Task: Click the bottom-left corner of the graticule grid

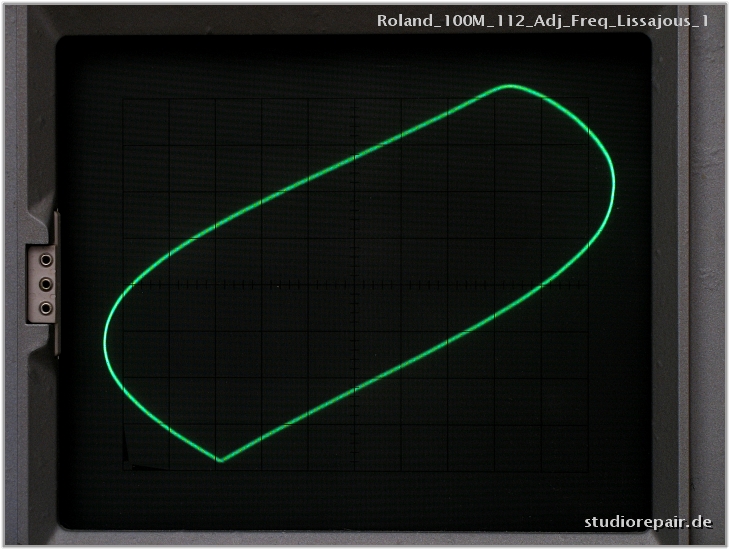Action: (123, 469)
